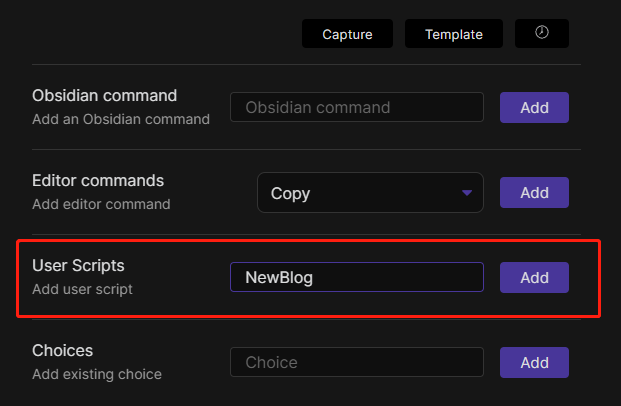Click the 'Add editor command' description
Image resolution: width=621 pixels, height=406 pixels.
(x=101, y=204)
